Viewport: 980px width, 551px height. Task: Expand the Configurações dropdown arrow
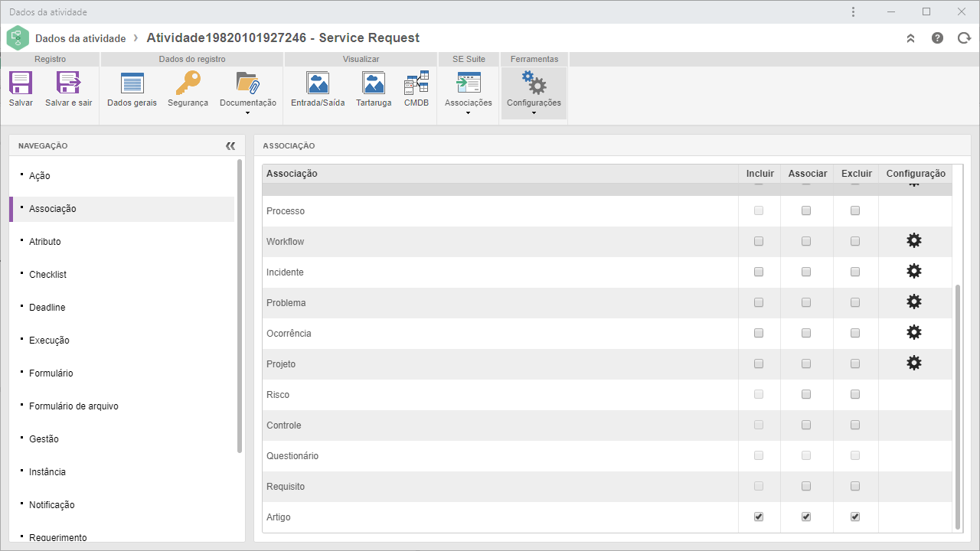click(x=534, y=113)
